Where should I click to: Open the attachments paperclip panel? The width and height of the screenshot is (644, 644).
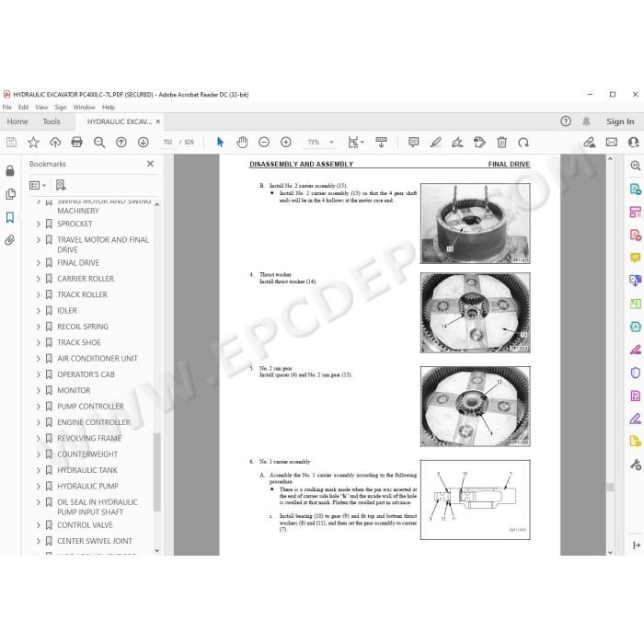pyautogui.click(x=10, y=240)
